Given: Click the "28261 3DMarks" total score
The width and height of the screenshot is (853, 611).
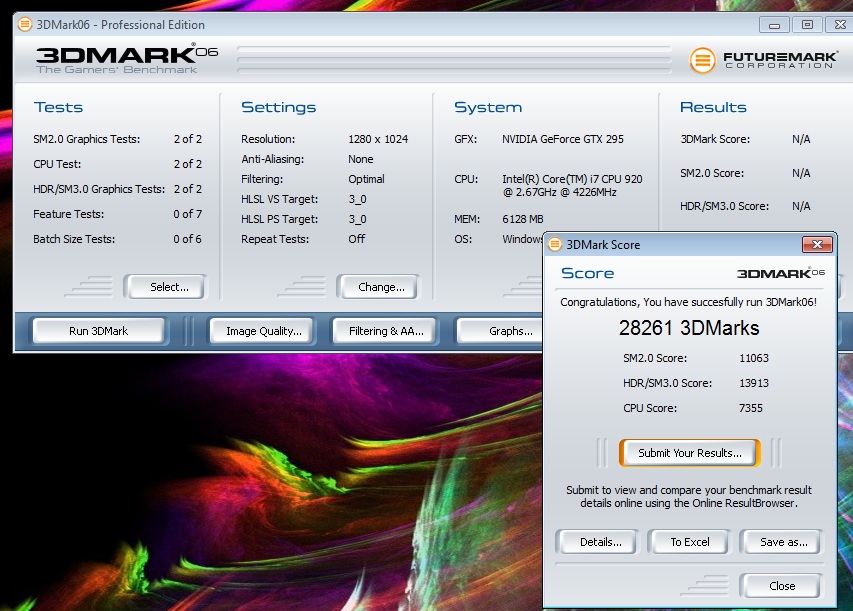Looking at the screenshot, I should tap(689, 328).
